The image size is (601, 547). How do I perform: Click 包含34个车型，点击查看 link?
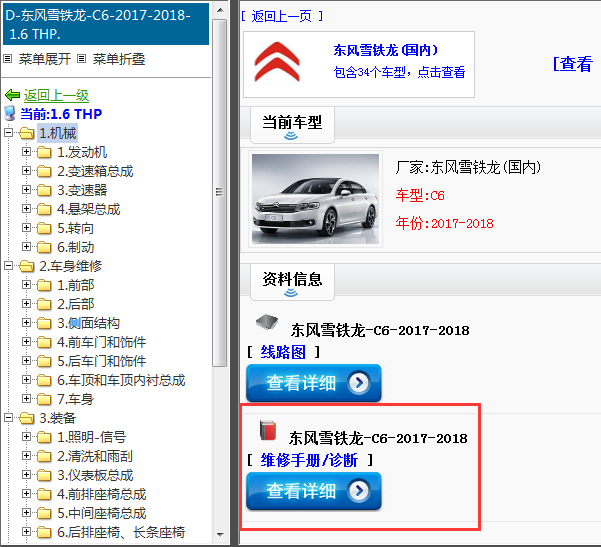(x=399, y=72)
